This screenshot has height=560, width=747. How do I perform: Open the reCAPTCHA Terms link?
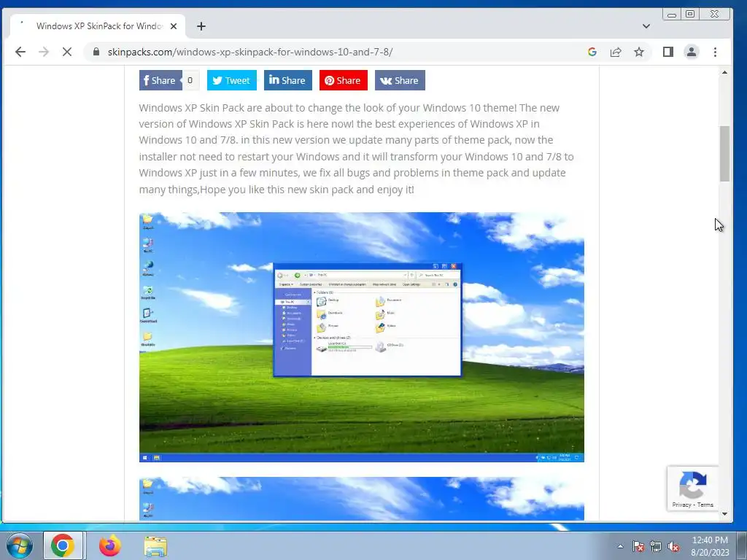click(x=705, y=505)
